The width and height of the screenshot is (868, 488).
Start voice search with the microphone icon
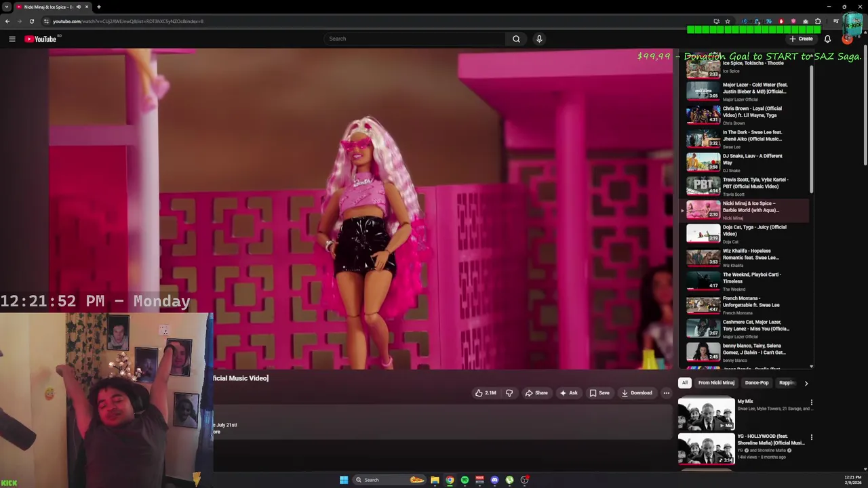539,39
